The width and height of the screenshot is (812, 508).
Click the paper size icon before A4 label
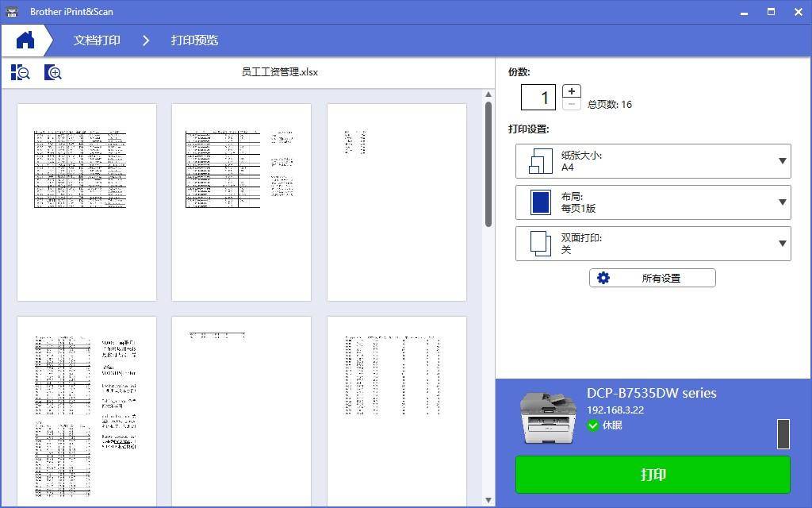coord(542,160)
